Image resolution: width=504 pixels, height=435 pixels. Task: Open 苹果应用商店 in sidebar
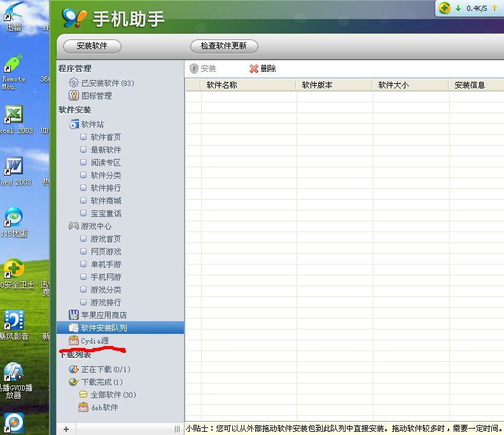pos(98,315)
